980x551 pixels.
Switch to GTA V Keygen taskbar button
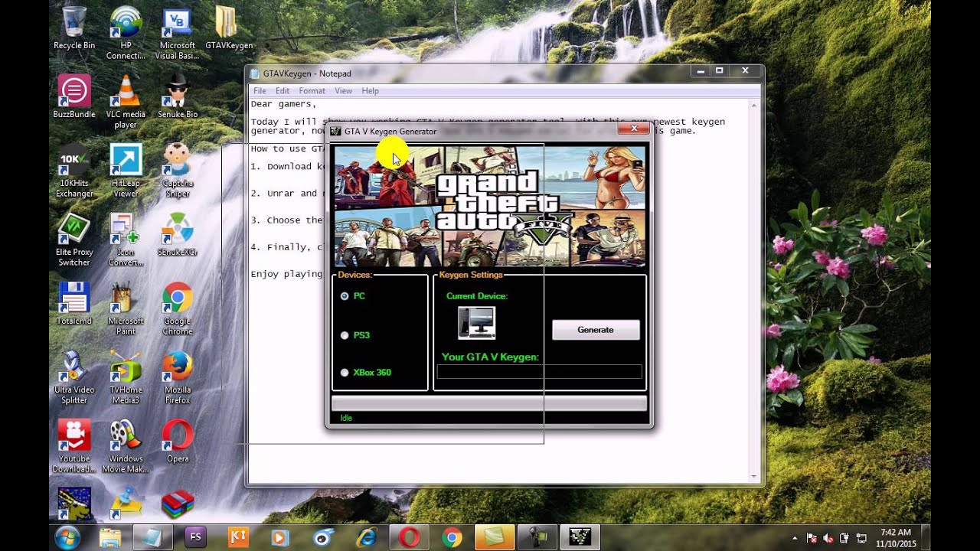pos(580,538)
